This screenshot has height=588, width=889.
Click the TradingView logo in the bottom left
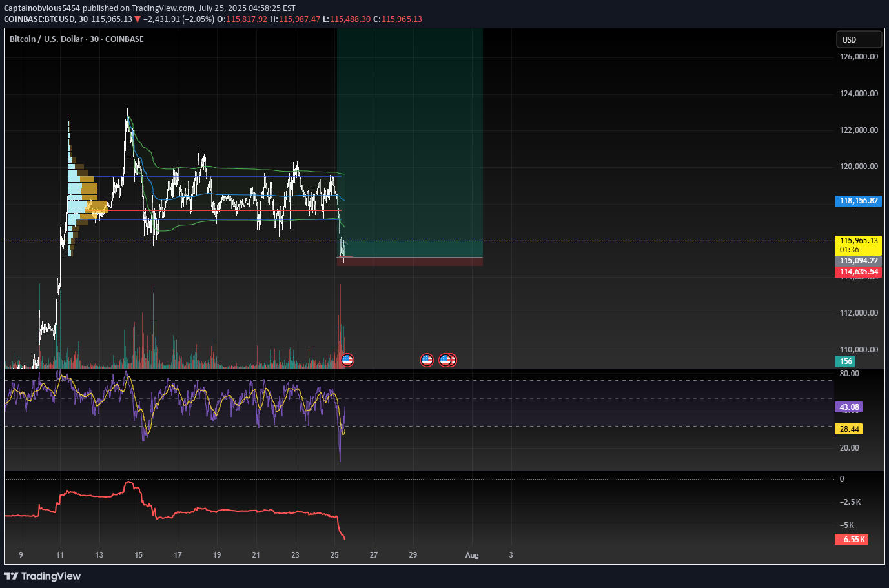point(43,576)
